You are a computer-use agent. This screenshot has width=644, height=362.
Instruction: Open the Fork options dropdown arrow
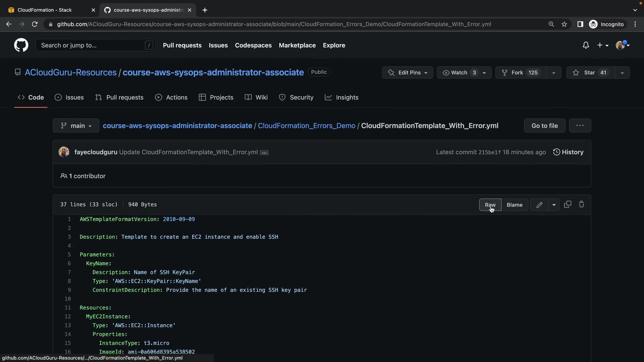click(x=554, y=73)
